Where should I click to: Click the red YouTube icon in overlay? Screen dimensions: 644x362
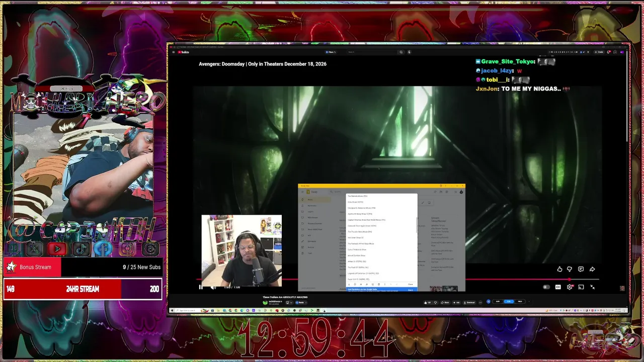pyautogui.click(x=57, y=248)
